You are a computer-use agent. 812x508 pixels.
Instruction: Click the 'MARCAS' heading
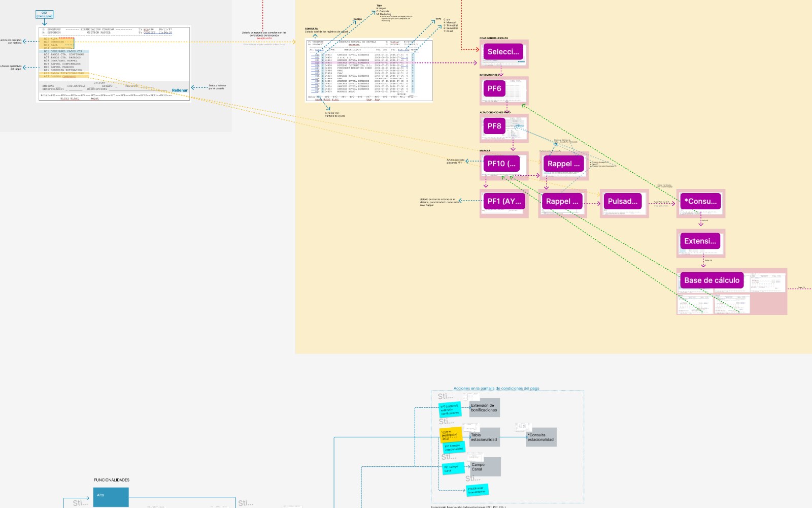[x=485, y=151]
